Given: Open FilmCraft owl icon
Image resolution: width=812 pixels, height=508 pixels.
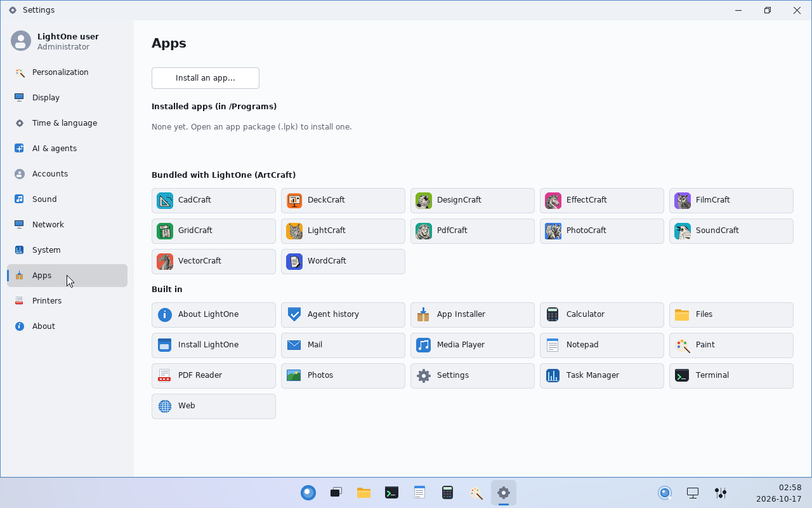Looking at the screenshot, I should tap(683, 201).
